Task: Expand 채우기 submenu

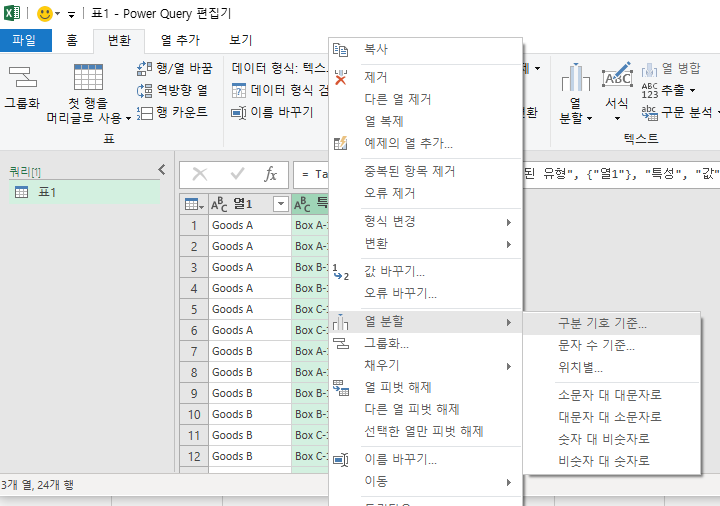Action: [425, 365]
